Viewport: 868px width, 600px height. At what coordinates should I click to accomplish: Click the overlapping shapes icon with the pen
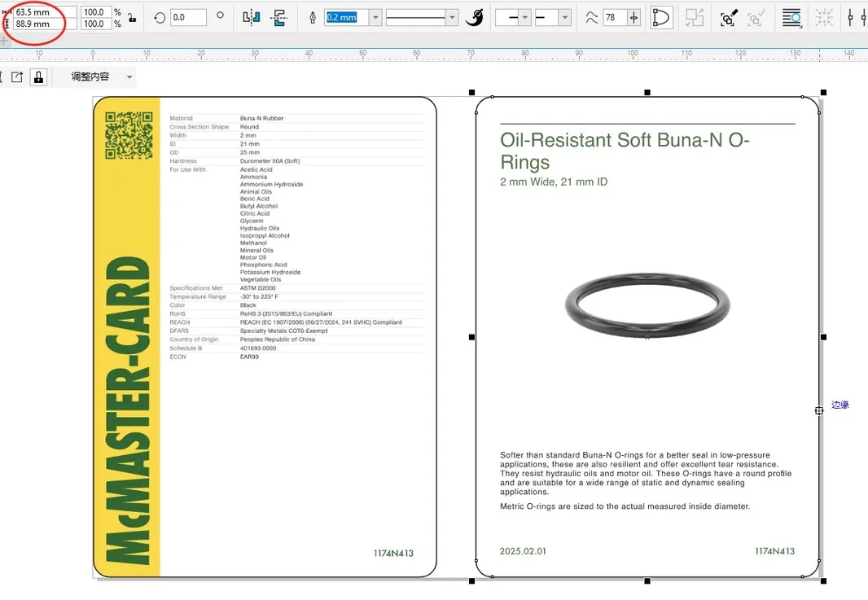[729, 18]
